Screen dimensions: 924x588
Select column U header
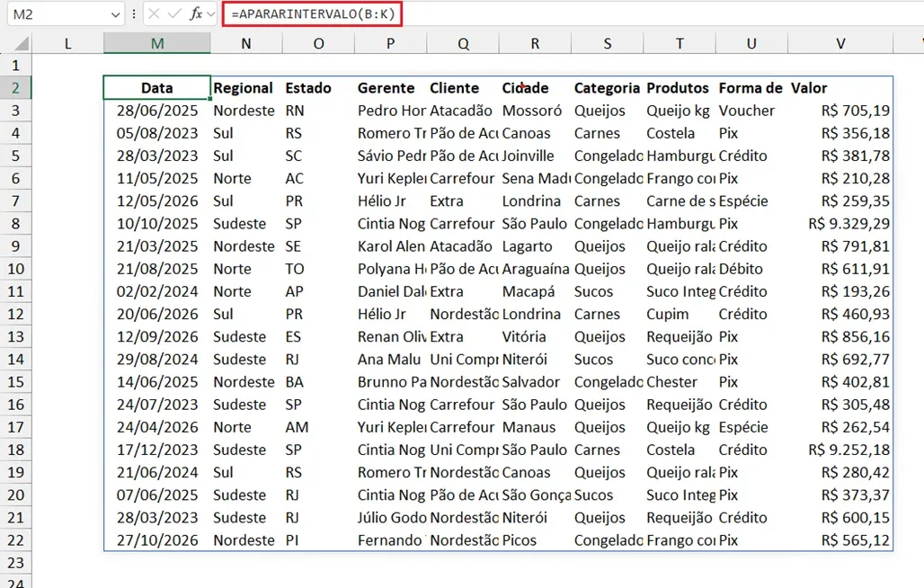(752, 43)
